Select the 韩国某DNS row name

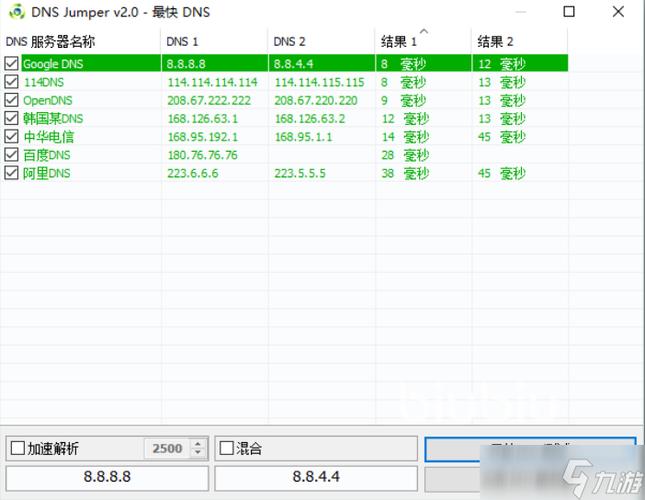pos(53,118)
